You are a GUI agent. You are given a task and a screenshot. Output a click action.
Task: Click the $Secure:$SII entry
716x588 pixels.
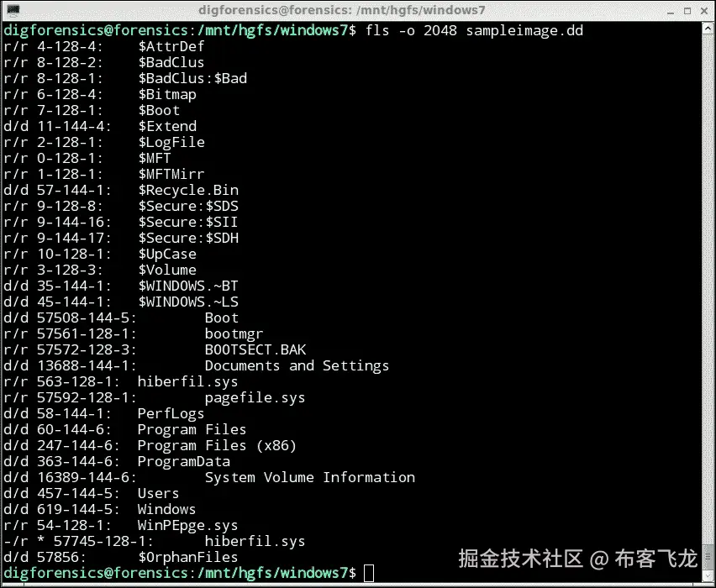[x=188, y=223]
